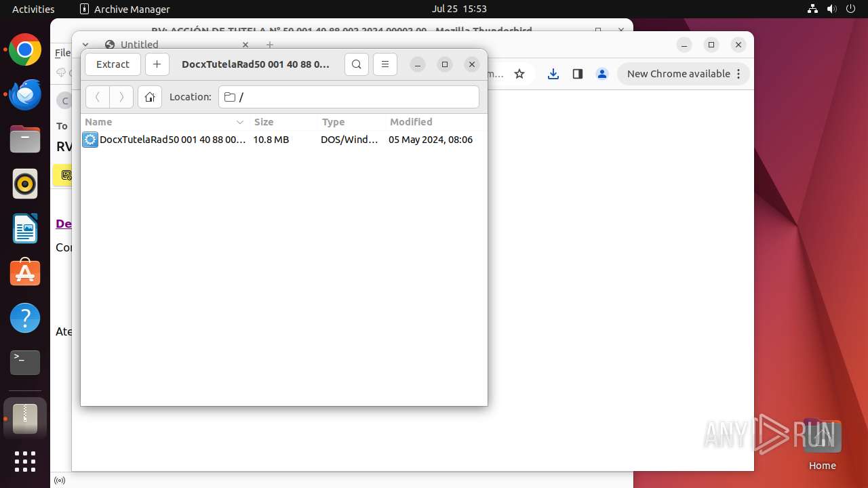868x488 pixels.
Task: Open Google Chrome from dock
Action: coord(25,50)
